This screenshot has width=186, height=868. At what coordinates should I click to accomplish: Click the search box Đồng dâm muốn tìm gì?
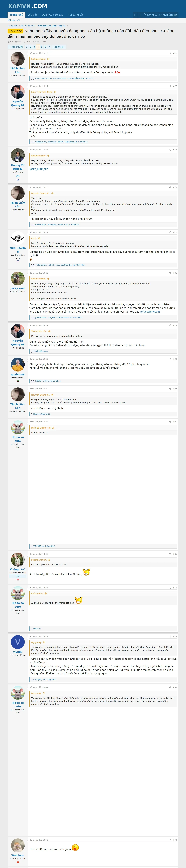160,15
